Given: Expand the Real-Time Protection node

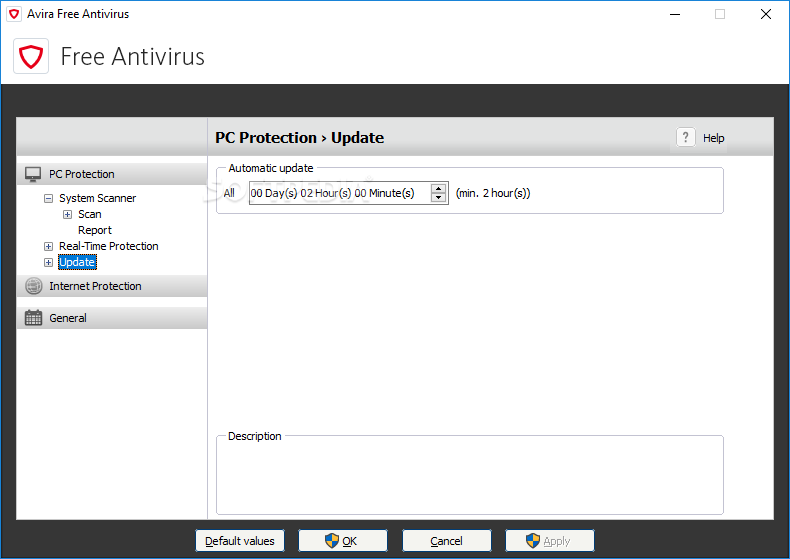Looking at the screenshot, I should tap(48, 246).
